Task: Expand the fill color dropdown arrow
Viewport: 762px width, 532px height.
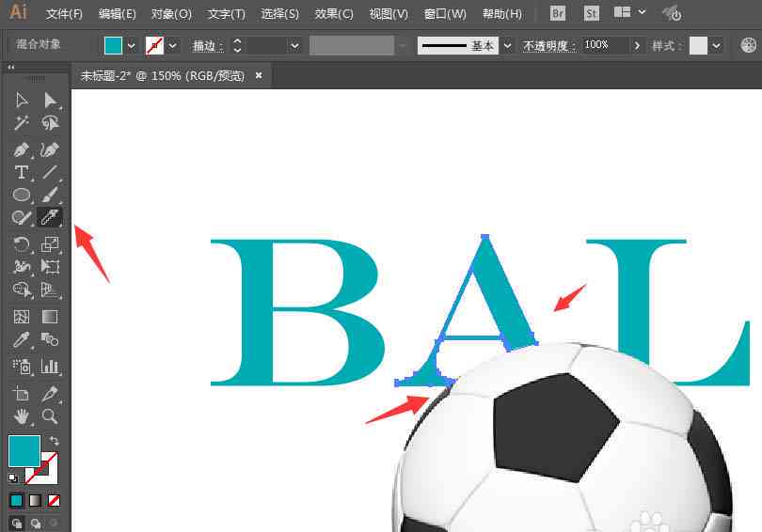Action: click(131, 46)
